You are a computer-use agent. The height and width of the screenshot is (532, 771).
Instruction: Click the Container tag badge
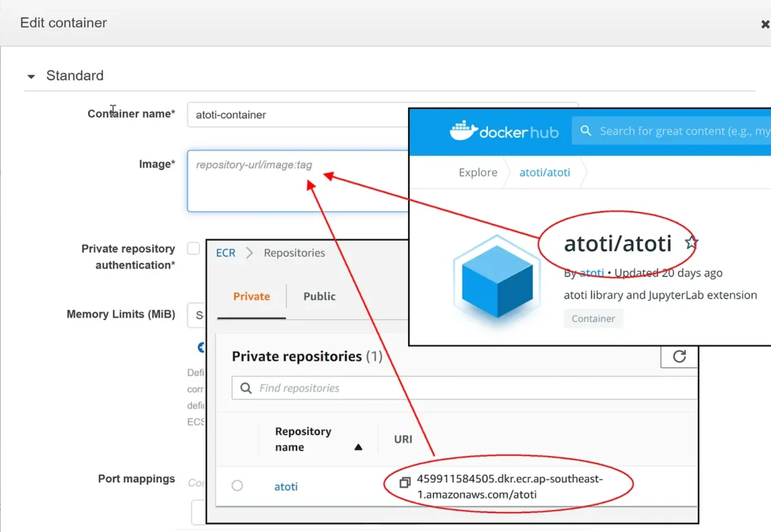[x=593, y=318]
